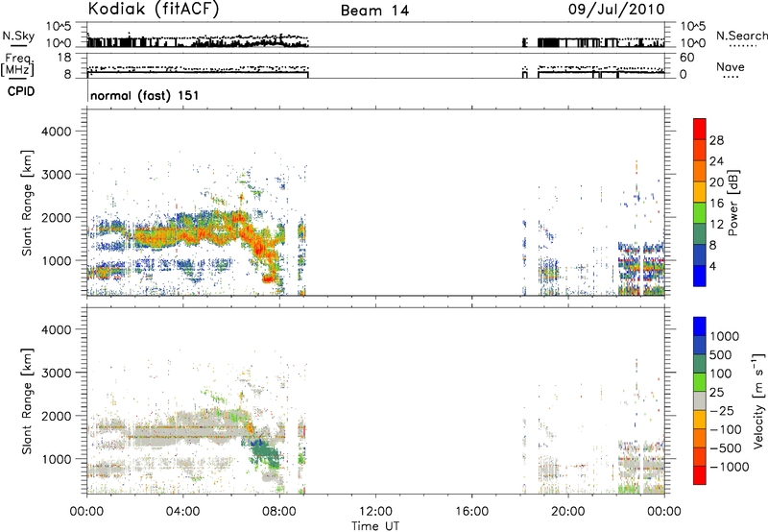Click the "−100" tick on Velocity colorbar
Screen dimensions: 768x532
728,429
